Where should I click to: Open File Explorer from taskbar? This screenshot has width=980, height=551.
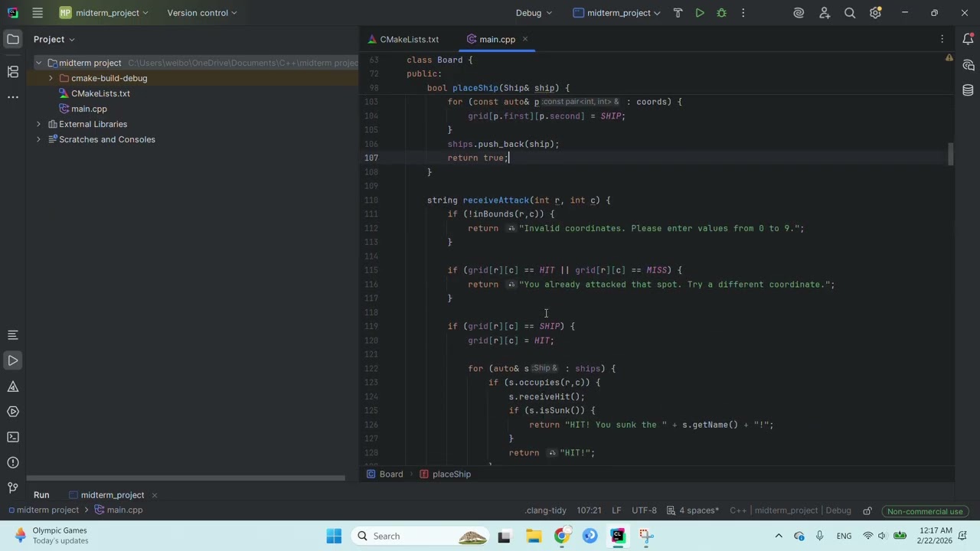(x=533, y=536)
